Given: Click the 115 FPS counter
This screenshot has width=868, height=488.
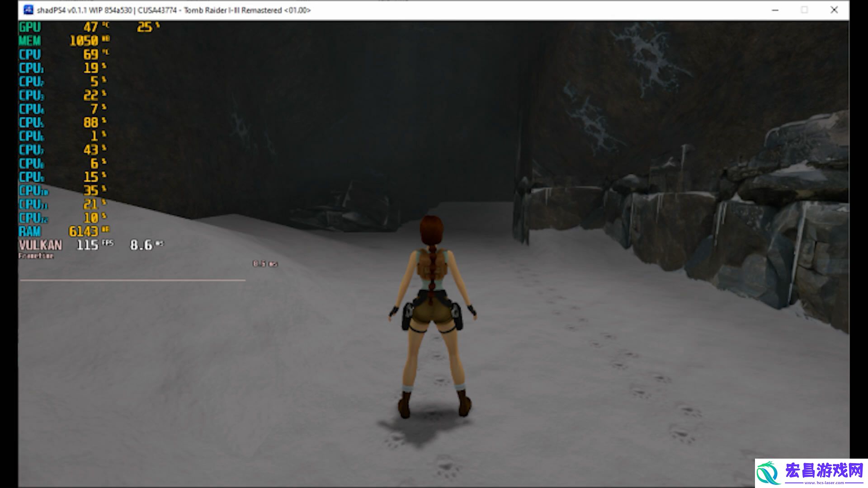Looking at the screenshot, I should tap(87, 245).
